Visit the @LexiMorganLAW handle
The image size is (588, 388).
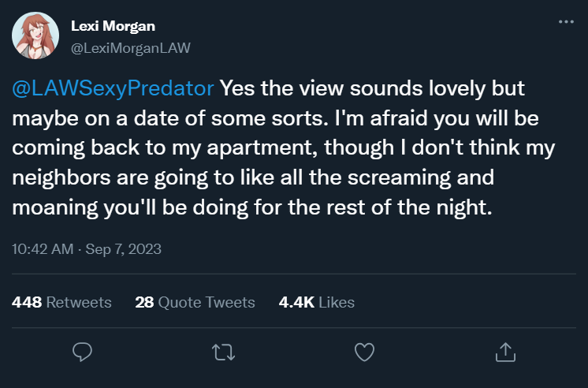(131, 47)
